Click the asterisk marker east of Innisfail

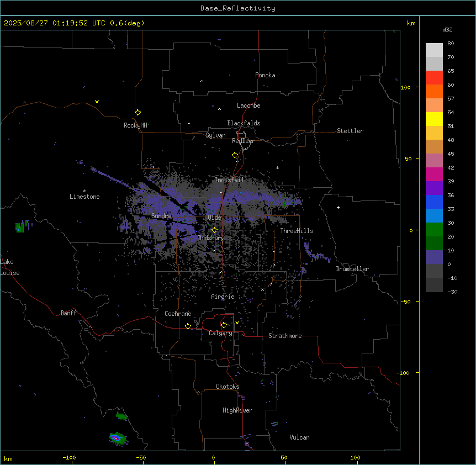click(277, 167)
